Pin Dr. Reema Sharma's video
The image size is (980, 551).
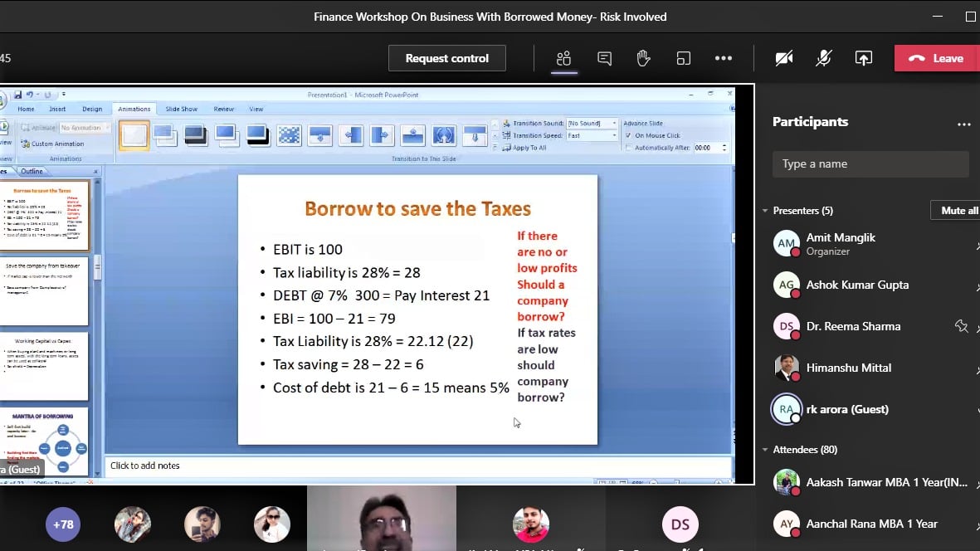(x=962, y=326)
